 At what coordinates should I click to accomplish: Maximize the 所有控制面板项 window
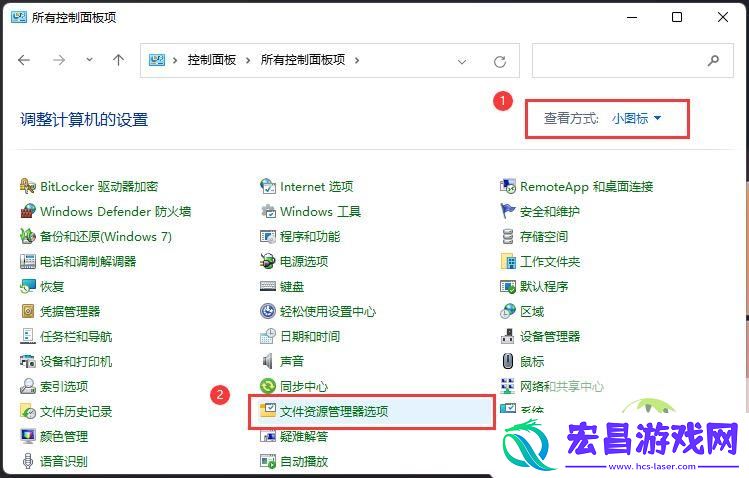click(x=677, y=18)
